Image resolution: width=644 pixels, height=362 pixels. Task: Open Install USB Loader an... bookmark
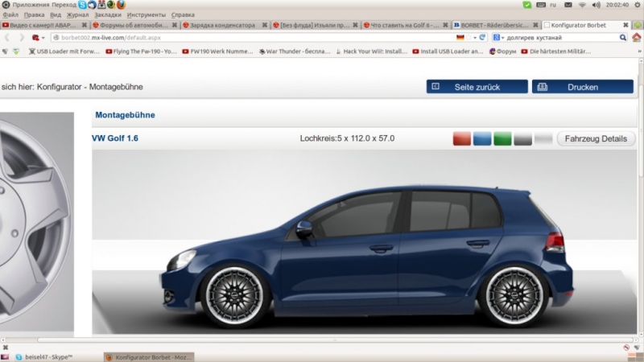pyautogui.click(x=448, y=51)
